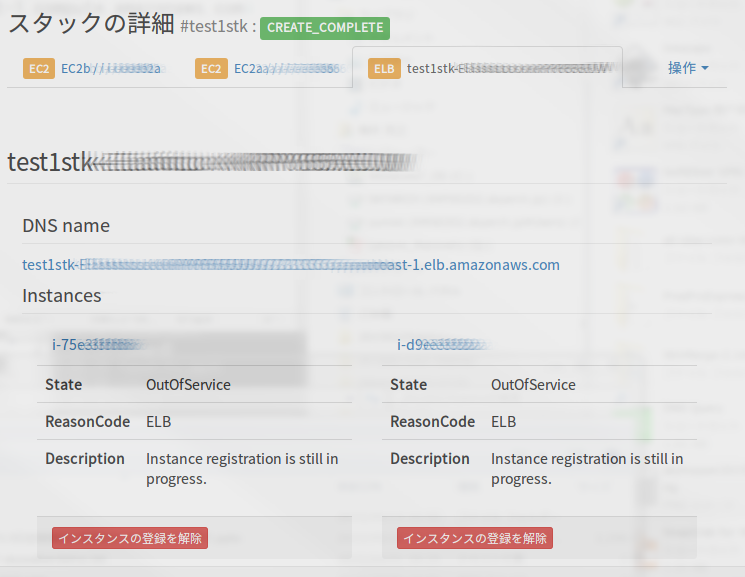Open the 操作 dropdown menu
Viewport: 745px width, 577px height.
[x=688, y=68]
